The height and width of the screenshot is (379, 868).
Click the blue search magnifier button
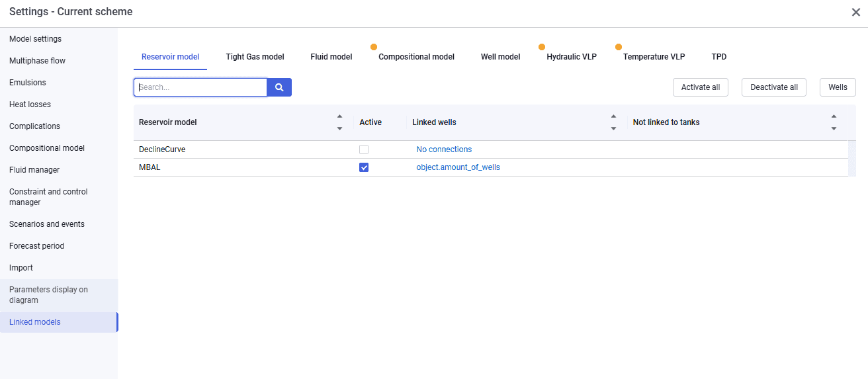[279, 87]
